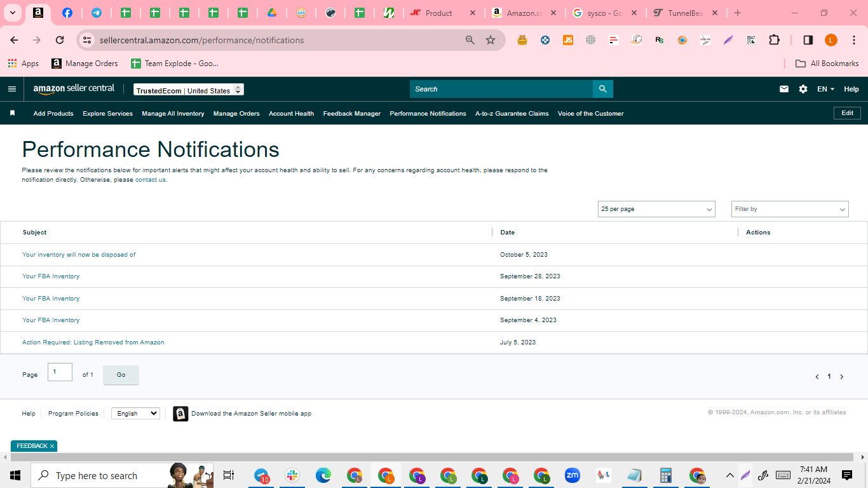Open Feedback Manager

pos(352,114)
